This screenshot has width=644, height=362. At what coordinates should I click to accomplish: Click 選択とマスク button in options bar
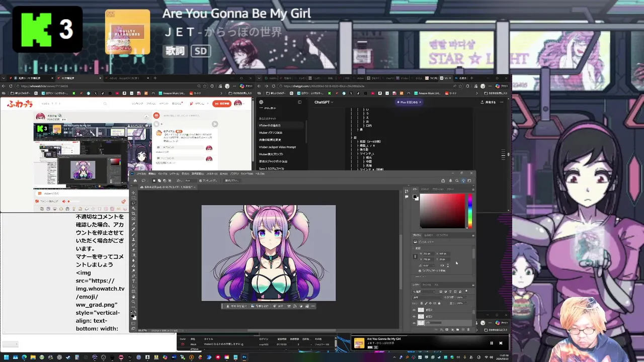[232, 180]
